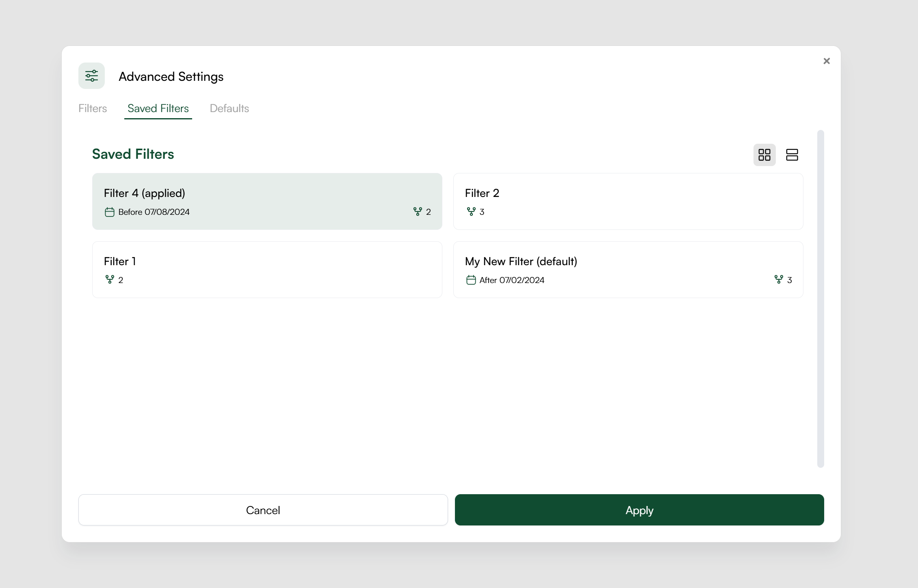Viewport: 918px width, 588px height.
Task: Switch to list view layout
Action: tap(792, 155)
